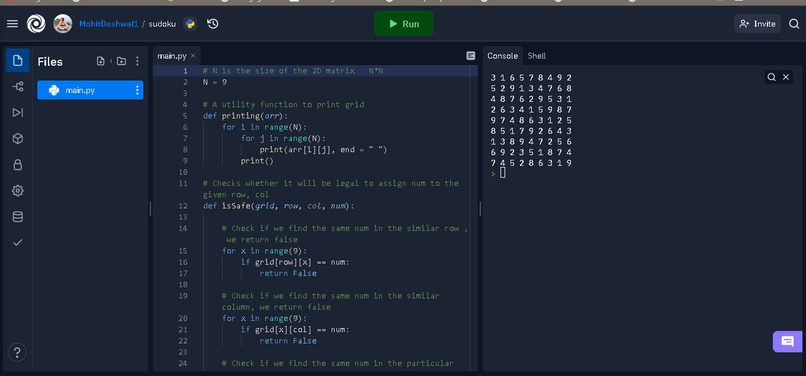Click code line 'def printing(arr):'
Viewport: 806px width, 376px height.
tap(246, 116)
